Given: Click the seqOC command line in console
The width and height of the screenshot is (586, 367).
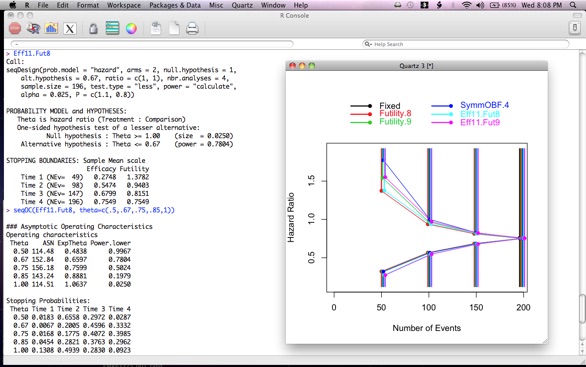Looking at the screenshot, I should 94,210.
